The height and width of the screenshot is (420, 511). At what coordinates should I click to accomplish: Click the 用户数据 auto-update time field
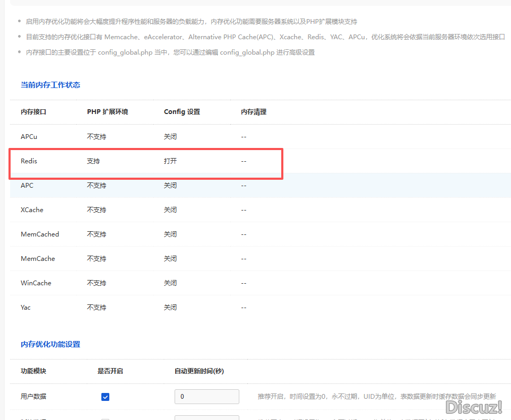[x=207, y=397]
